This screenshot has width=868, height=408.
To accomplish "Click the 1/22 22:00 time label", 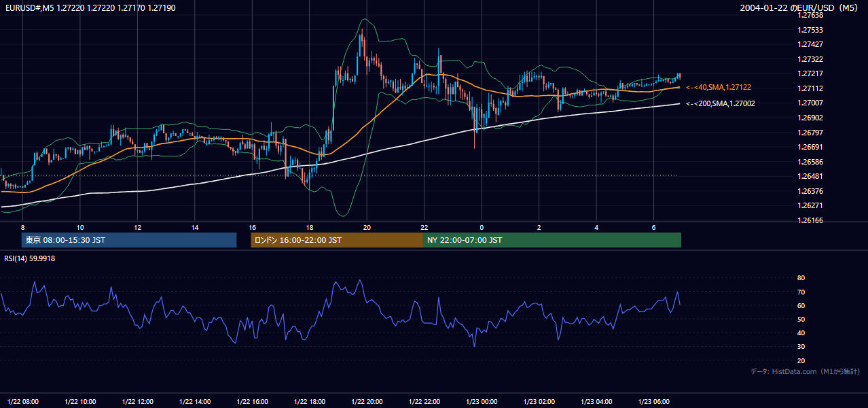I will 424,401.
